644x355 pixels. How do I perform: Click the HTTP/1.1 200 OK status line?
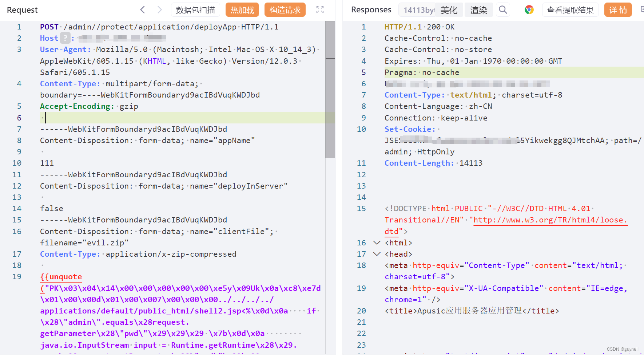pos(420,27)
